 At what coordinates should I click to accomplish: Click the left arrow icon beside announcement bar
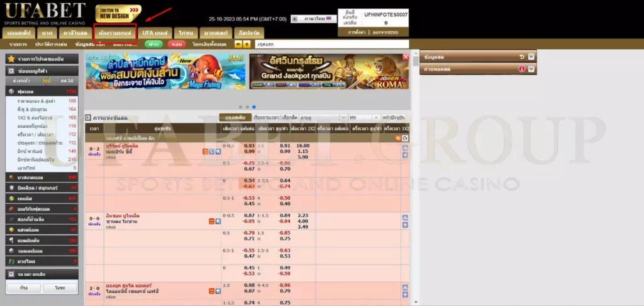(x=238, y=44)
